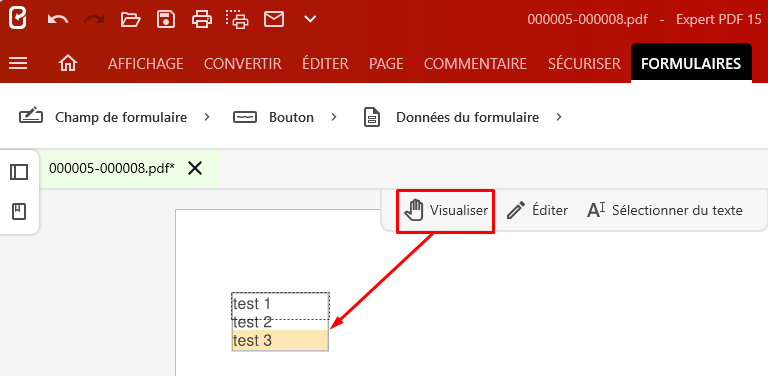
Task: Switch to Éditer pencil mode
Action: click(x=537, y=211)
